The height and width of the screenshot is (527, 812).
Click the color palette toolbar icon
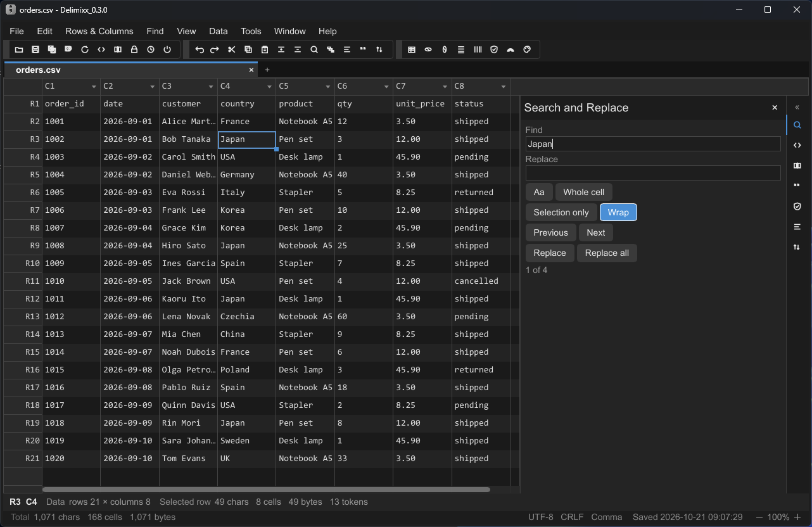[x=527, y=49]
